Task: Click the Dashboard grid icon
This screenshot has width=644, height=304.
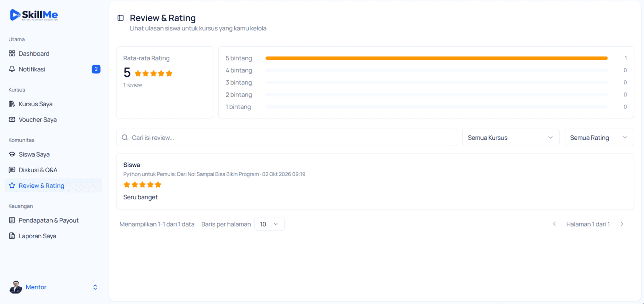Action: pyautogui.click(x=12, y=54)
